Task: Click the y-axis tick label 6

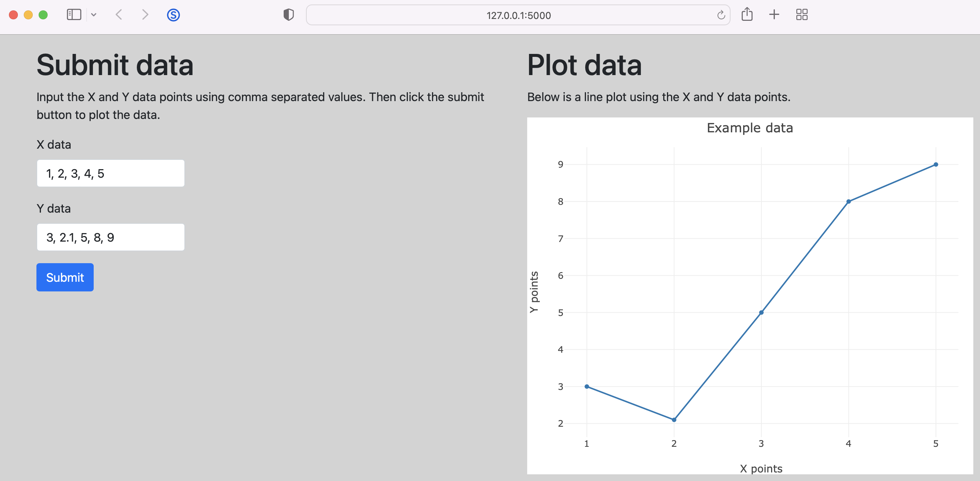Action: 560,275
